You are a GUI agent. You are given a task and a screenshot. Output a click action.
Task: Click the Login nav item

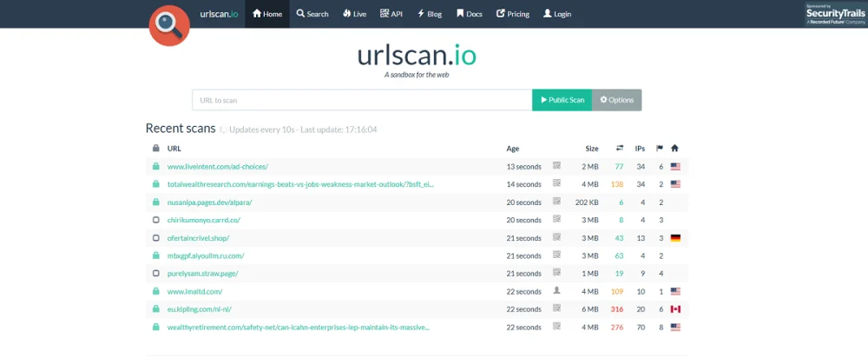pyautogui.click(x=557, y=14)
